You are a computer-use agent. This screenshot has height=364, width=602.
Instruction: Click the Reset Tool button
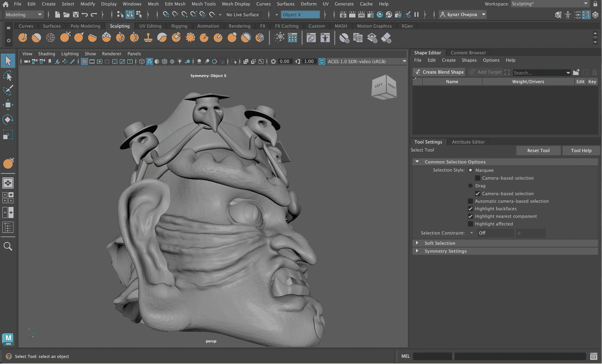538,150
